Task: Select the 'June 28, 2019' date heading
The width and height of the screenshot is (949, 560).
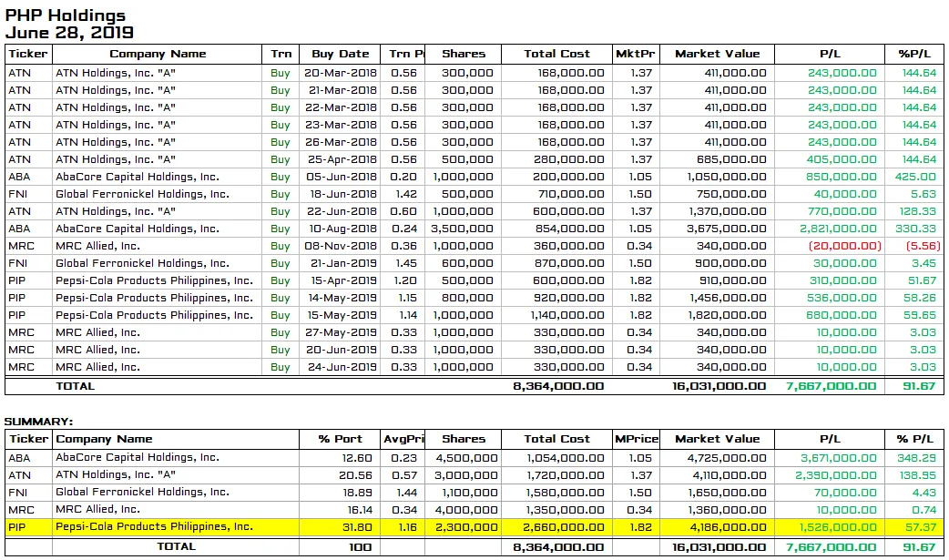Action: pyautogui.click(x=69, y=32)
